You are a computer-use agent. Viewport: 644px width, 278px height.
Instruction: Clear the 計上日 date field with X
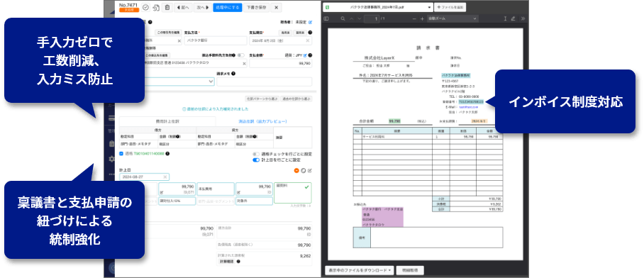point(165,177)
